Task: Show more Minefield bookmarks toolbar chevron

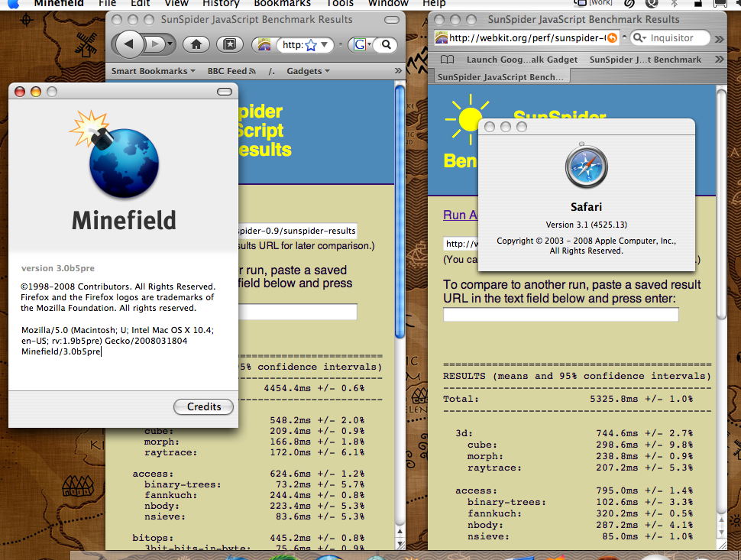Action: coord(398,71)
